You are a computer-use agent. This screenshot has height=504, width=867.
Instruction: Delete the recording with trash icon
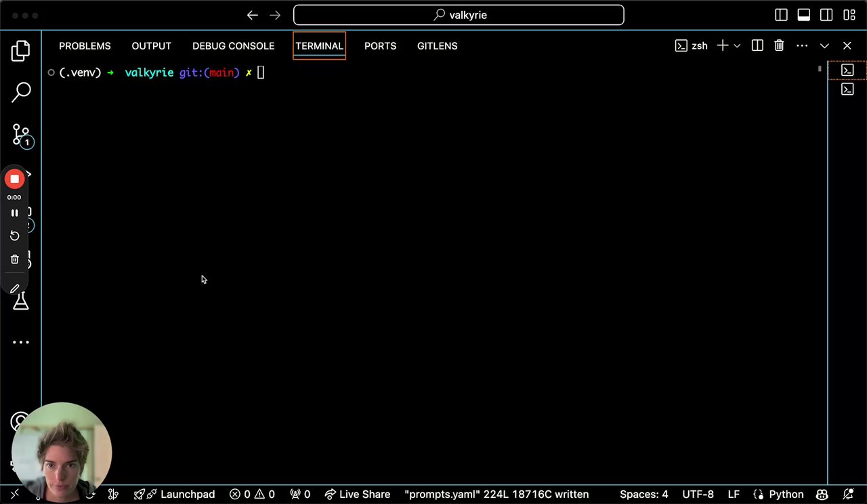tap(14, 259)
